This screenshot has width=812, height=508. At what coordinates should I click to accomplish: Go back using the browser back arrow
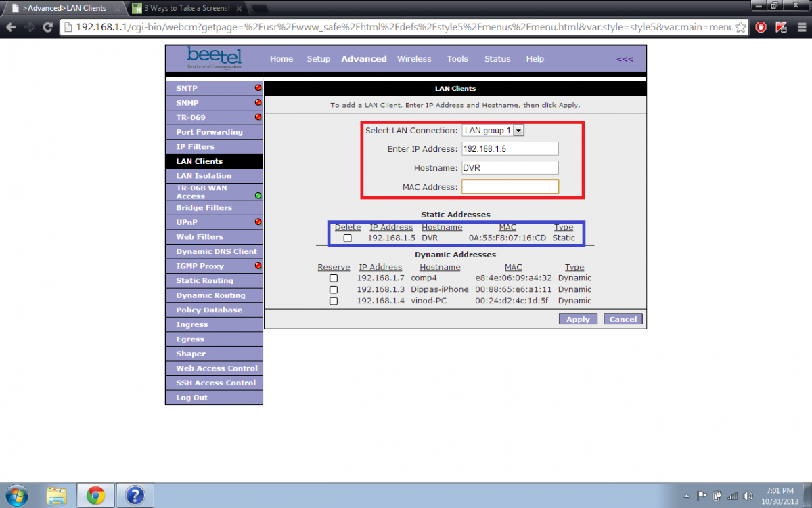coord(11,27)
